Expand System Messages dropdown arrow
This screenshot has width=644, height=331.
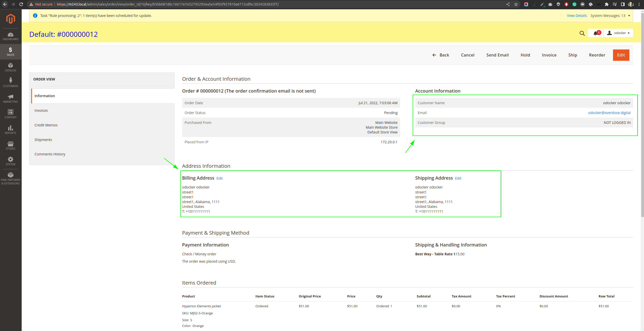pos(629,16)
